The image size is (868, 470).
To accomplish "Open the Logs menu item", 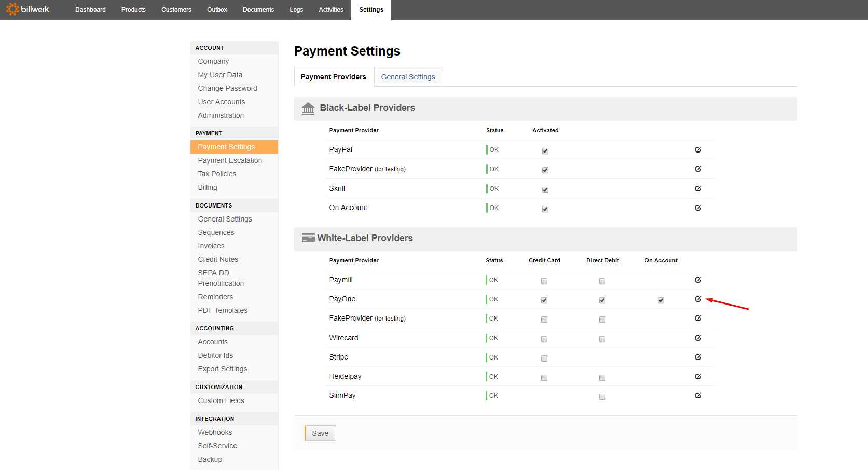I will (x=296, y=10).
